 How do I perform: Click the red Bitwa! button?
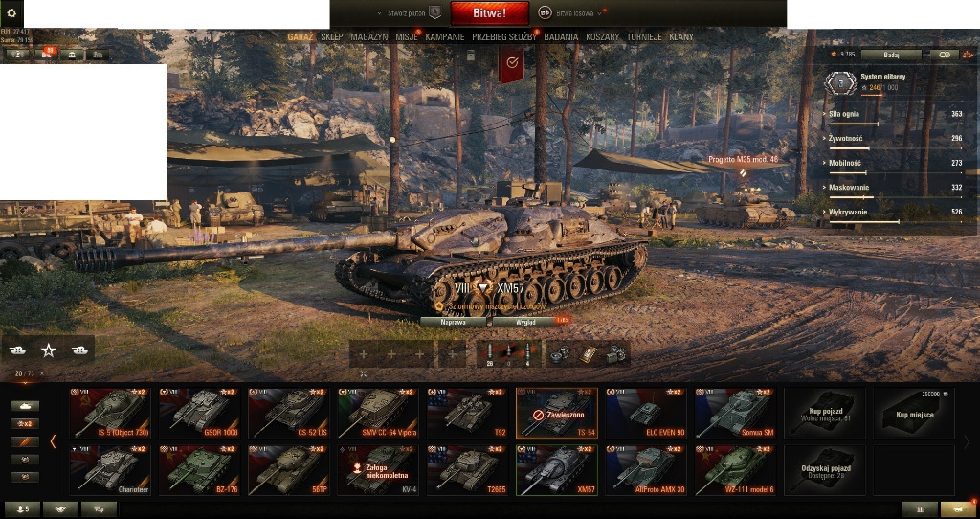pyautogui.click(x=490, y=12)
